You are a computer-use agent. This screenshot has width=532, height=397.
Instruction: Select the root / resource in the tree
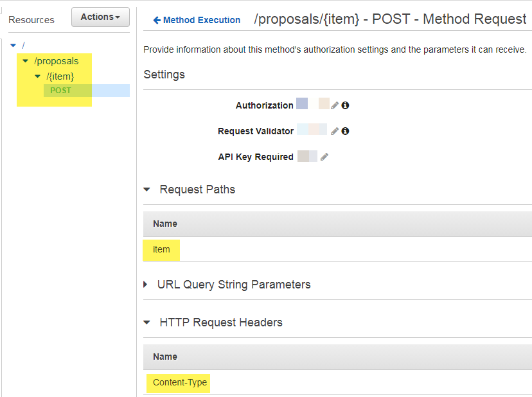point(23,46)
